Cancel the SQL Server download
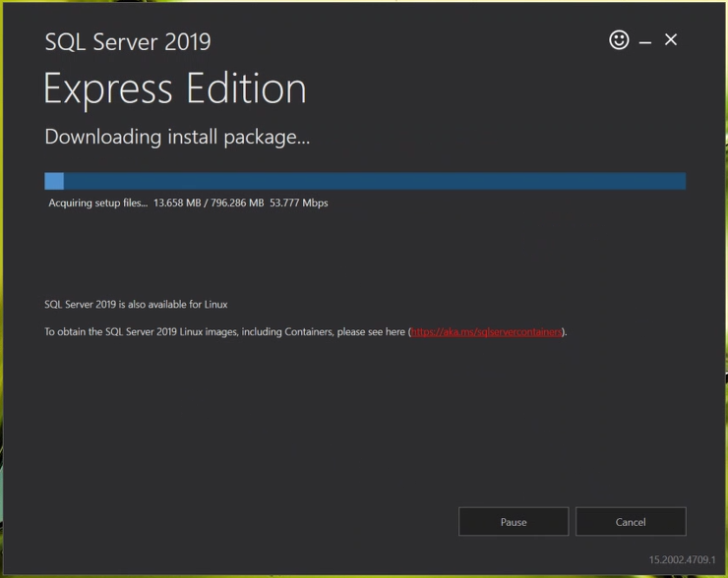Image resolution: width=728 pixels, height=578 pixels. pos(631,521)
